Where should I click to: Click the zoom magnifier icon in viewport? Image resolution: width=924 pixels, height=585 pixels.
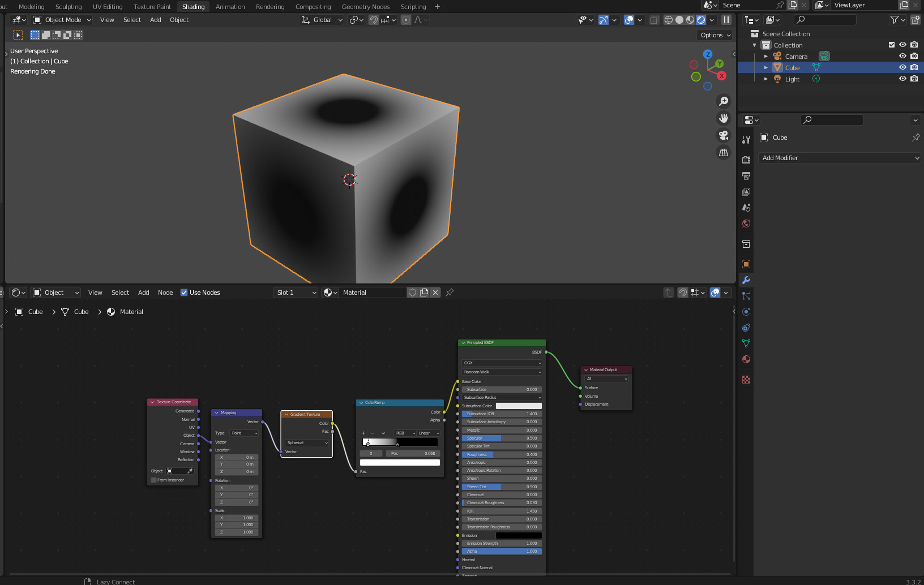click(x=724, y=101)
